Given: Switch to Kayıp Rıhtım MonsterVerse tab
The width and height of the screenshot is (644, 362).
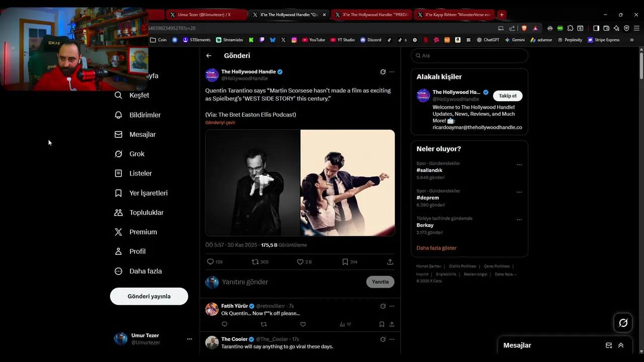Looking at the screenshot, I should coord(454,15).
